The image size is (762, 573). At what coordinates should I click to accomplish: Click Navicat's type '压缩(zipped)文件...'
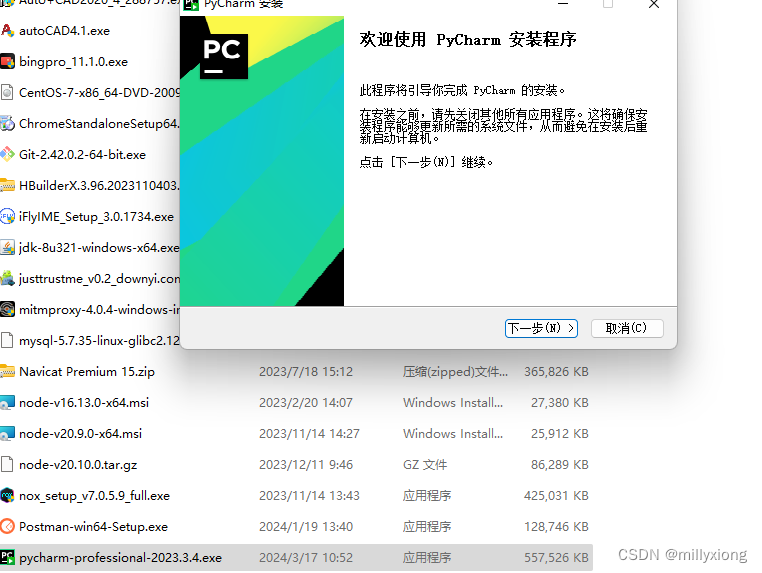(455, 372)
